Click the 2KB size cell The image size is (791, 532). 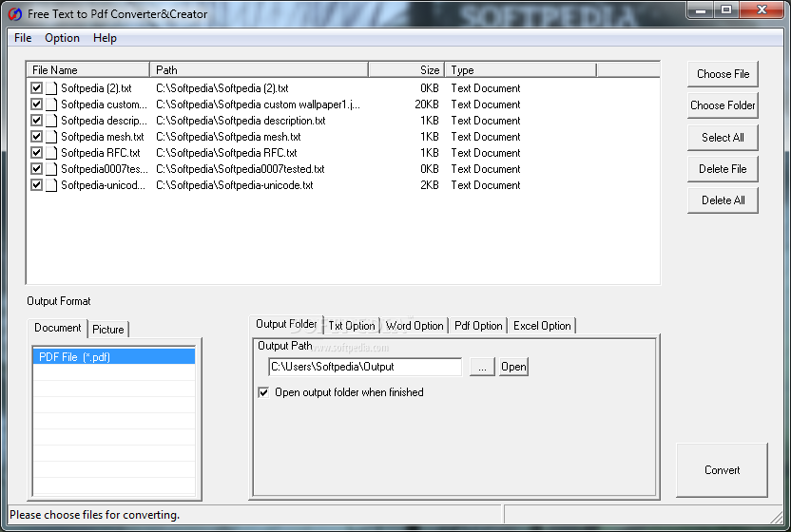[430, 185]
